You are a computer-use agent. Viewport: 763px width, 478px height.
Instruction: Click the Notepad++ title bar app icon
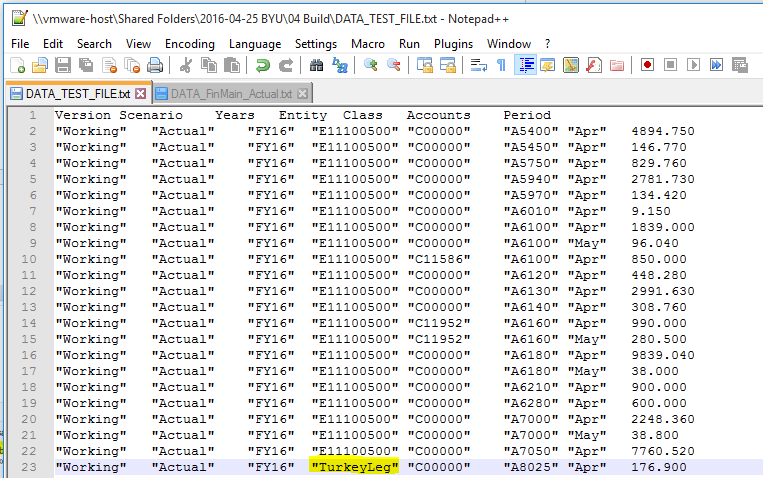19,18
